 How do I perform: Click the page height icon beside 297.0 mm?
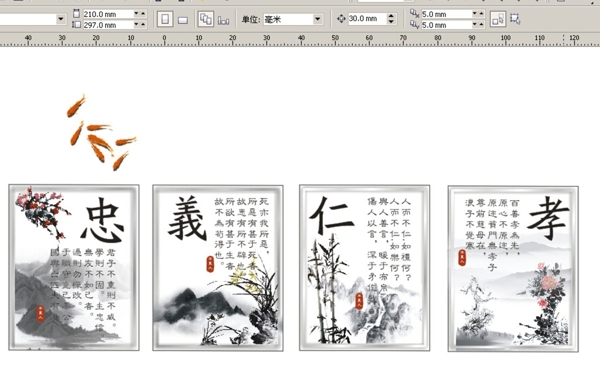coord(77,24)
